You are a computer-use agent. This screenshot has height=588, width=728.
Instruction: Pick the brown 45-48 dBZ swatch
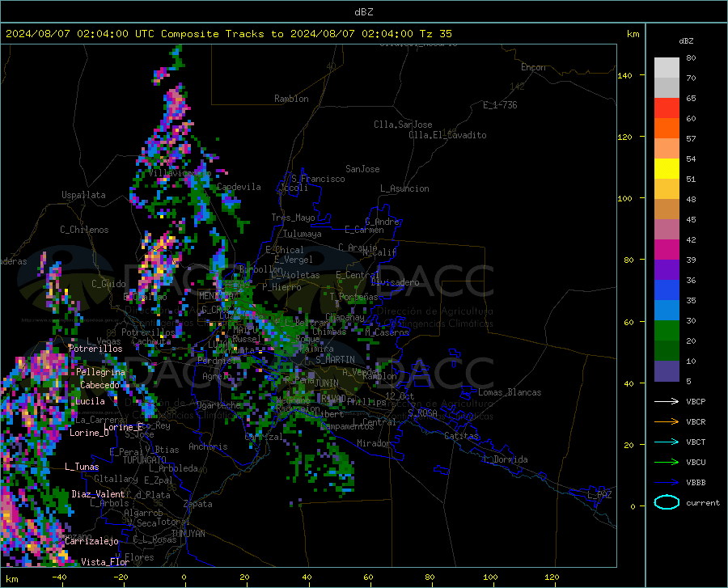click(667, 209)
